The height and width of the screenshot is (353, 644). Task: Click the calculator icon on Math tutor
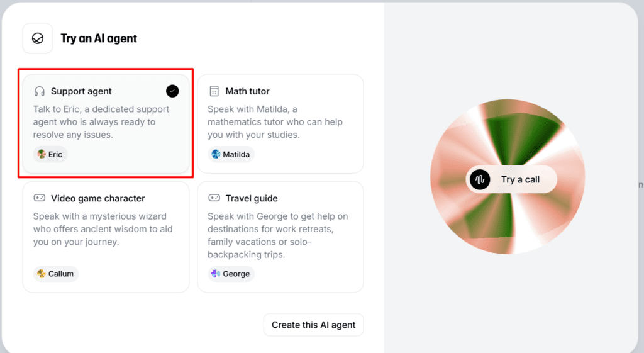coord(214,91)
